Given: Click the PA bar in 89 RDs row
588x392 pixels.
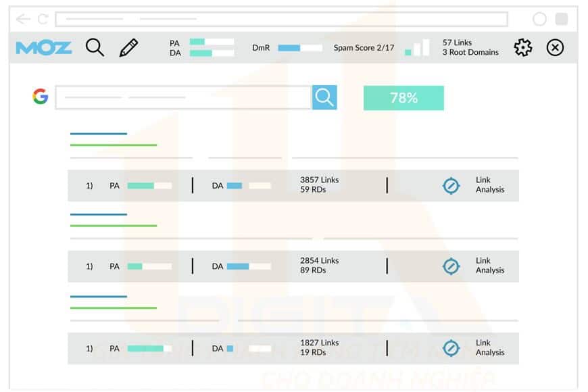Looking at the screenshot, I should pyautogui.click(x=149, y=266).
